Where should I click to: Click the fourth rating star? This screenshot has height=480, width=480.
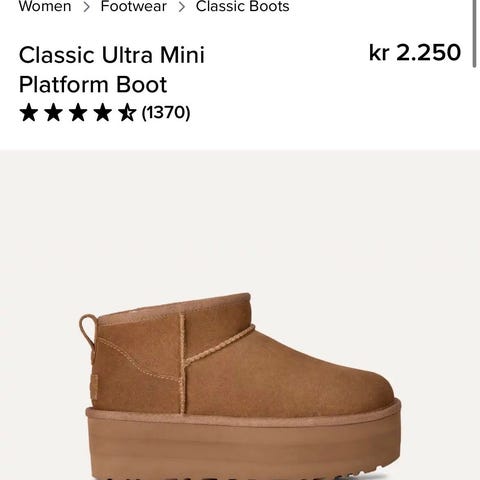[102, 112]
